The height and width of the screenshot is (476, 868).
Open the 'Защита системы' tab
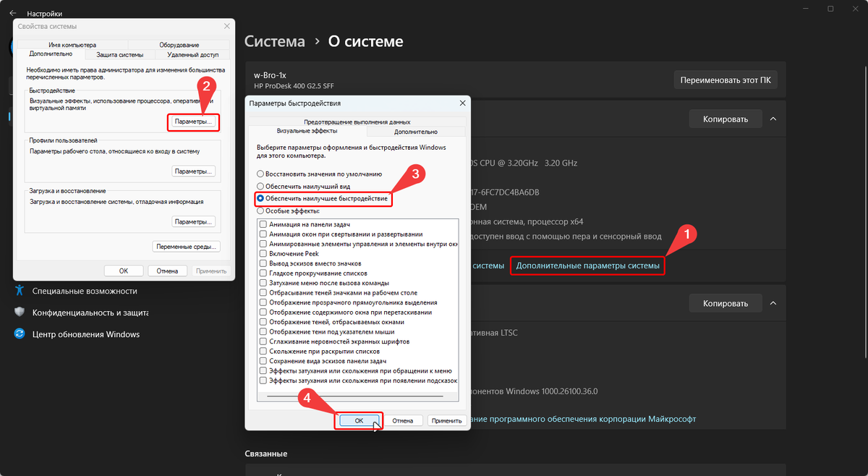pos(120,55)
